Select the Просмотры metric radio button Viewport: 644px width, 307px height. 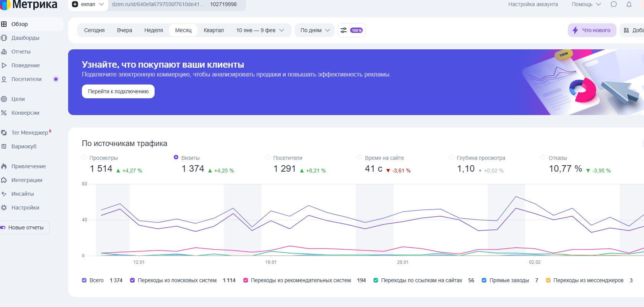point(84,158)
